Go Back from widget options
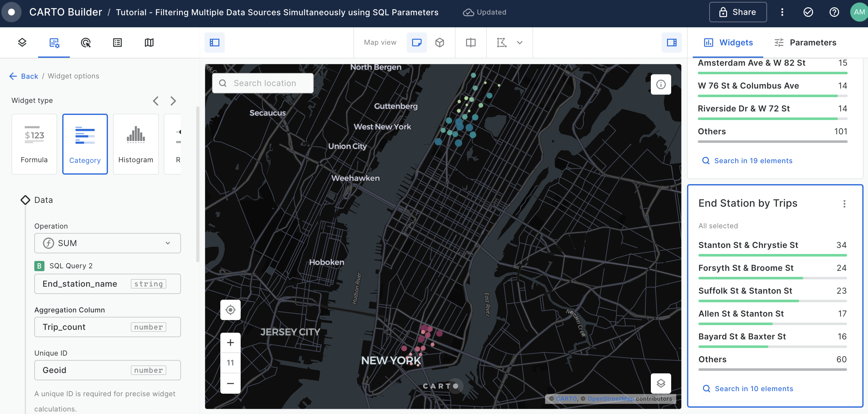 pyautogui.click(x=23, y=76)
